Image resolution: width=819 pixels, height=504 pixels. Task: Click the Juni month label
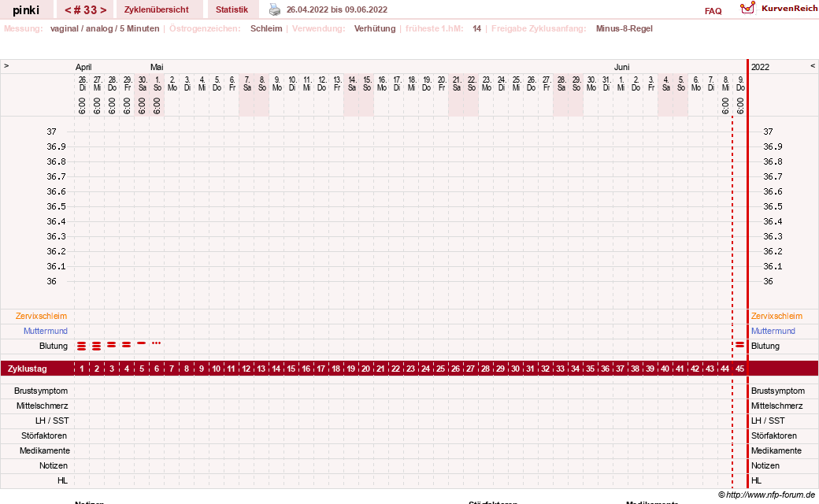(x=621, y=67)
